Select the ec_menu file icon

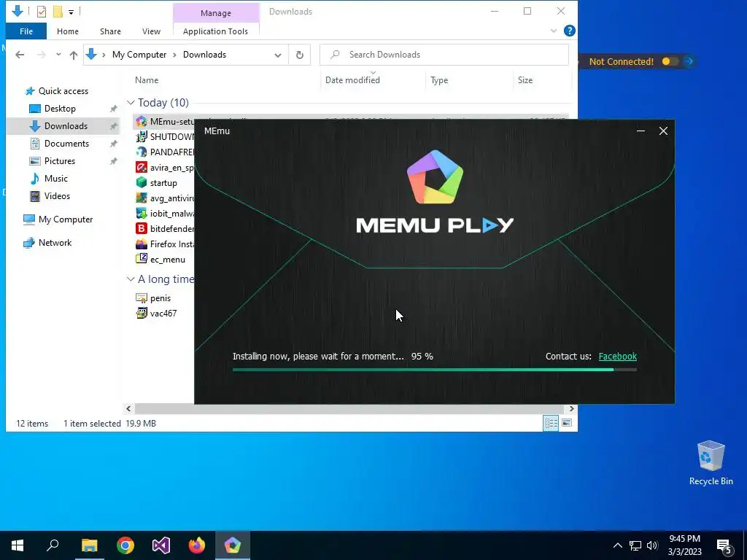coord(141,259)
